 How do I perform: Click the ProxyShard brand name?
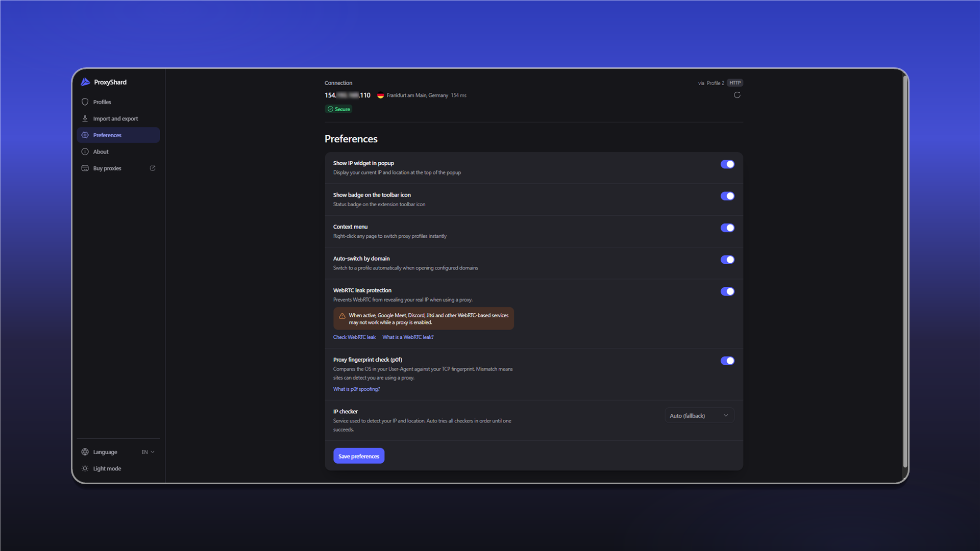[110, 82]
